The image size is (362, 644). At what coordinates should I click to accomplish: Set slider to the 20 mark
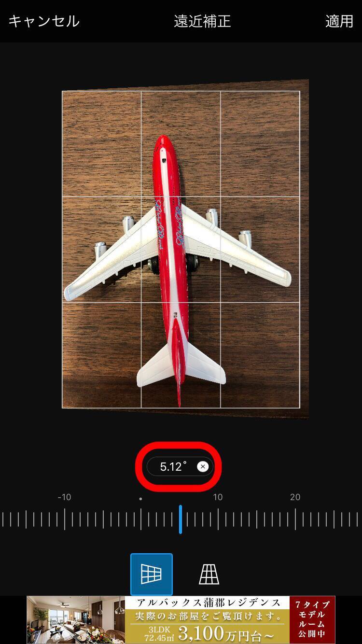pos(295,519)
